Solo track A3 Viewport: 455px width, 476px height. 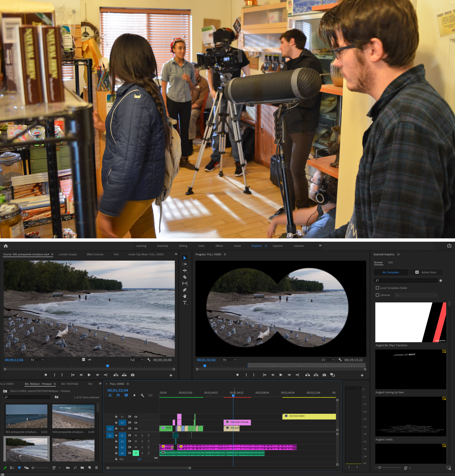142,447
